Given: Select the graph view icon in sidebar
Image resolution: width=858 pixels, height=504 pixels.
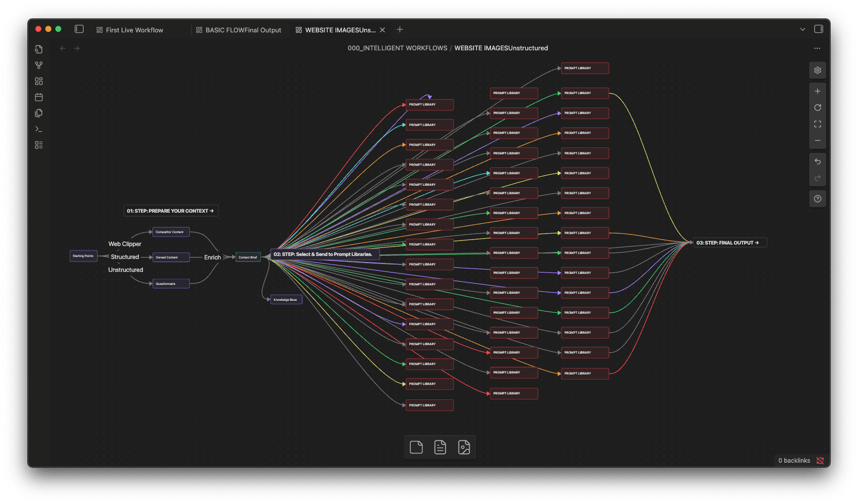Looking at the screenshot, I should [39, 65].
